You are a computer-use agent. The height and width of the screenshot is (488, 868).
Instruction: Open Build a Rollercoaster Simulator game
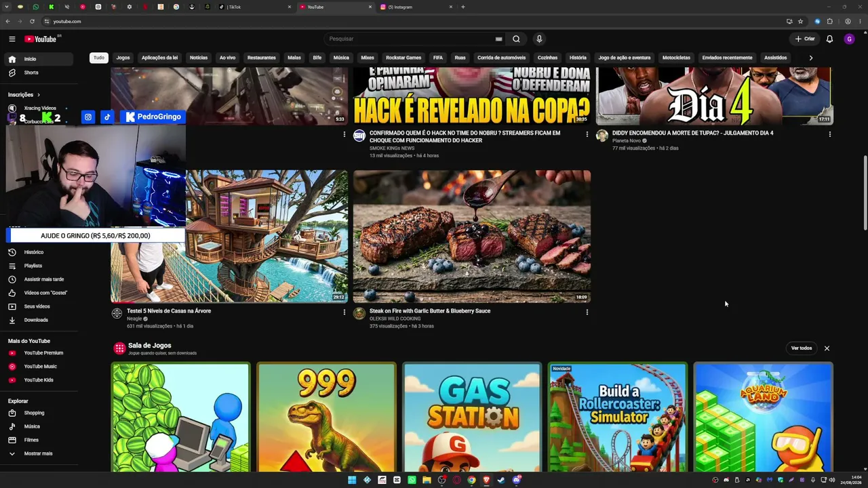pos(617,417)
